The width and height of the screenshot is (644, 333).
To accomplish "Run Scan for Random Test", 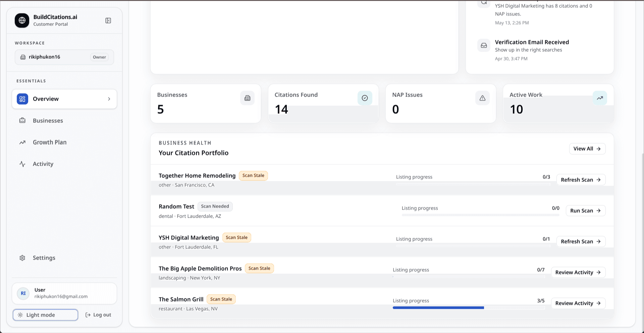I will pos(586,211).
